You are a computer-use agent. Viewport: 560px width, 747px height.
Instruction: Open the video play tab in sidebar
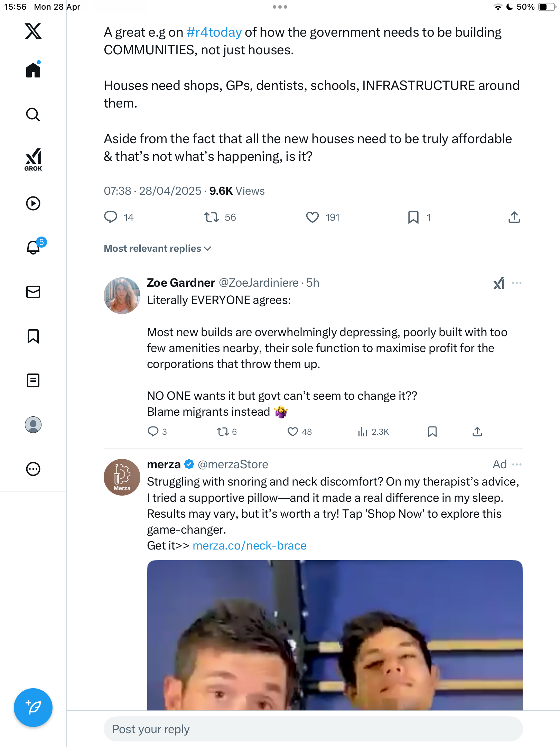point(33,203)
